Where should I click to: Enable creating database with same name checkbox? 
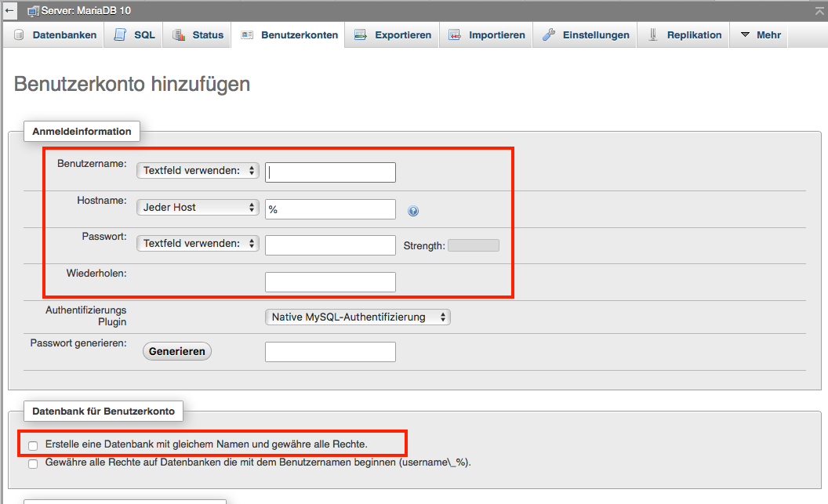[33, 445]
